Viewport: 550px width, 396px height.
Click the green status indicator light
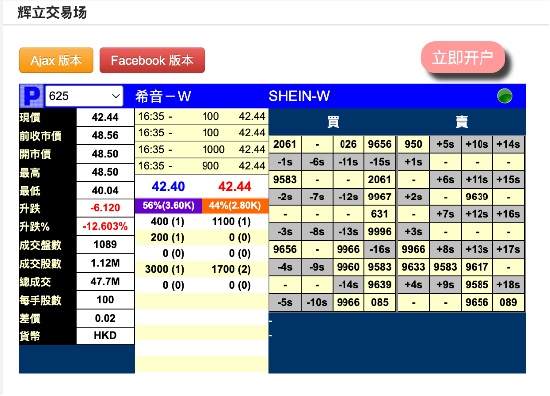click(x=504, y=96)
